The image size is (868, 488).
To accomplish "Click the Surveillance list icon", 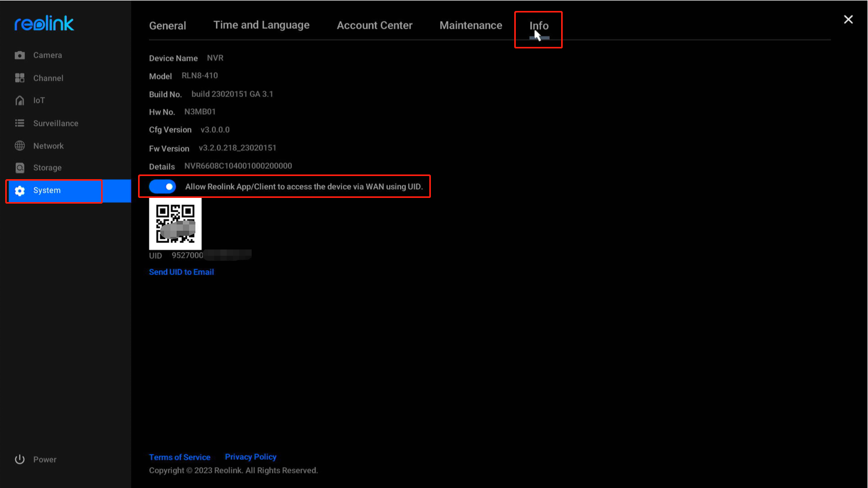I will [20, 123].
